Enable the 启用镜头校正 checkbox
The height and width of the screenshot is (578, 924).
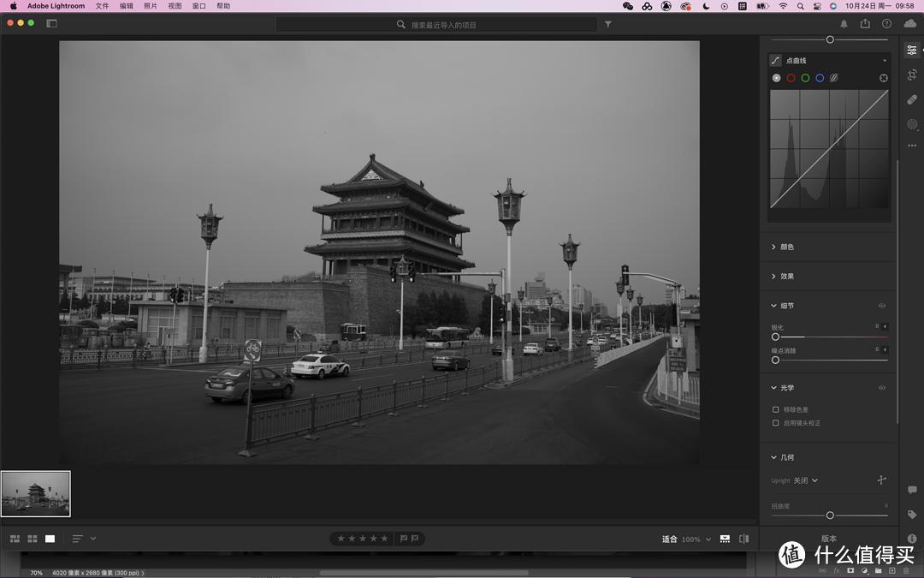pyautogui.click(x=775, y=424)
